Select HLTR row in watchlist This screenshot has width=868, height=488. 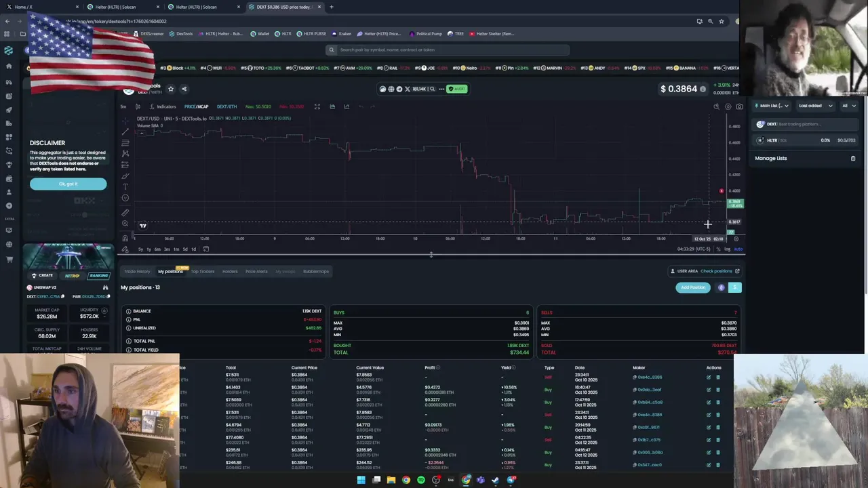(x=806, y=140)
